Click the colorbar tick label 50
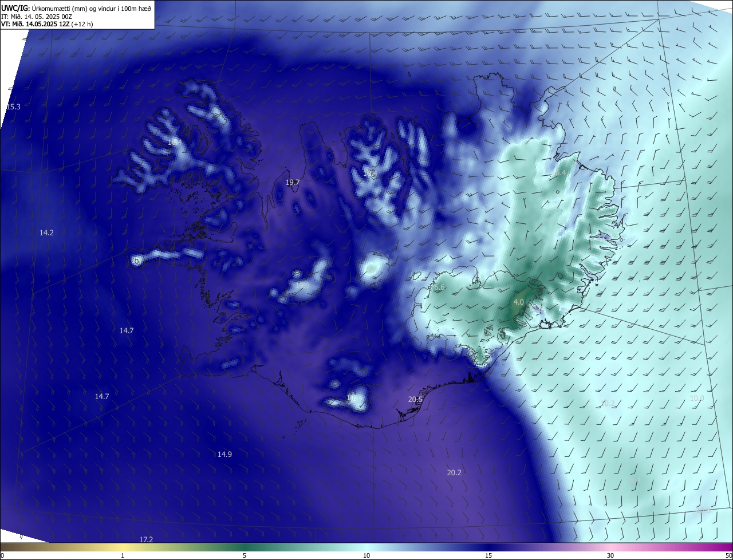 729,555
